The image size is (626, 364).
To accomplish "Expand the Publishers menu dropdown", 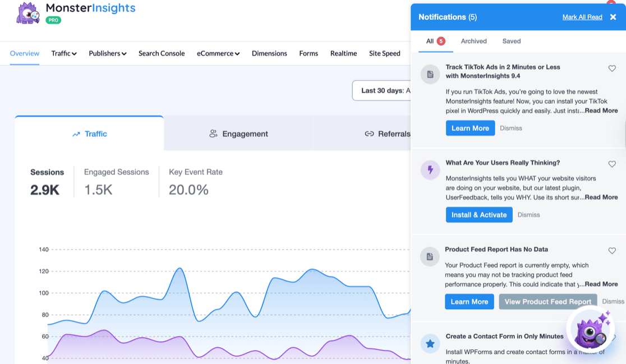I will click(x=107, y=53).
